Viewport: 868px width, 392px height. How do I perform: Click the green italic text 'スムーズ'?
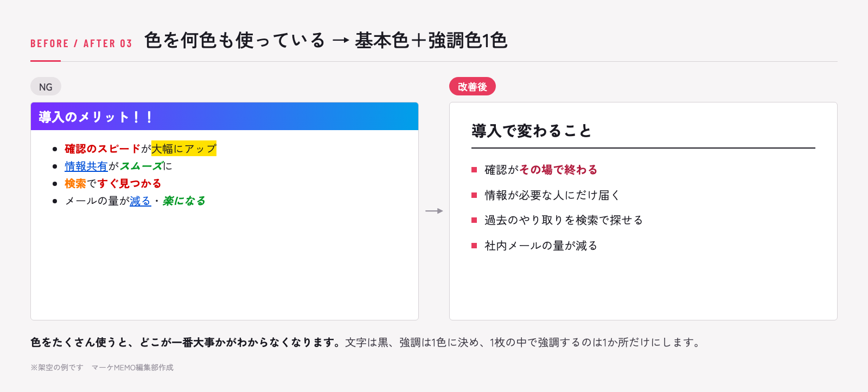141,166
